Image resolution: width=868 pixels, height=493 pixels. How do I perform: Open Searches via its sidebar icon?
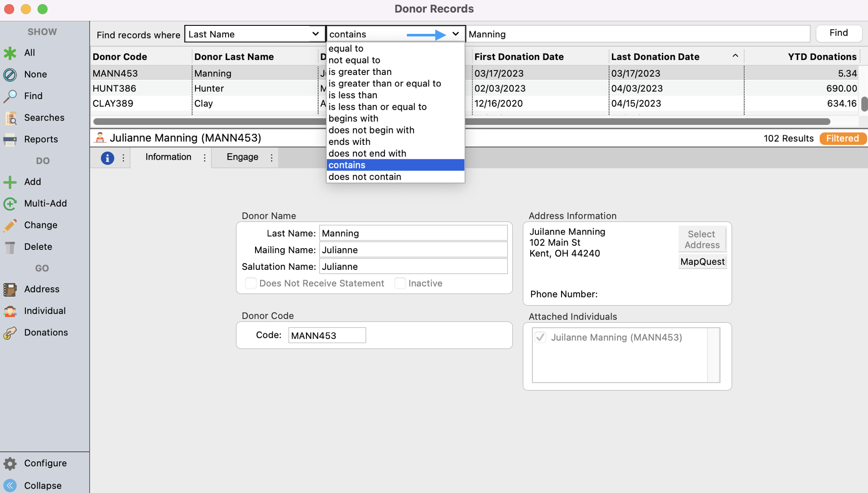(10, 118)
